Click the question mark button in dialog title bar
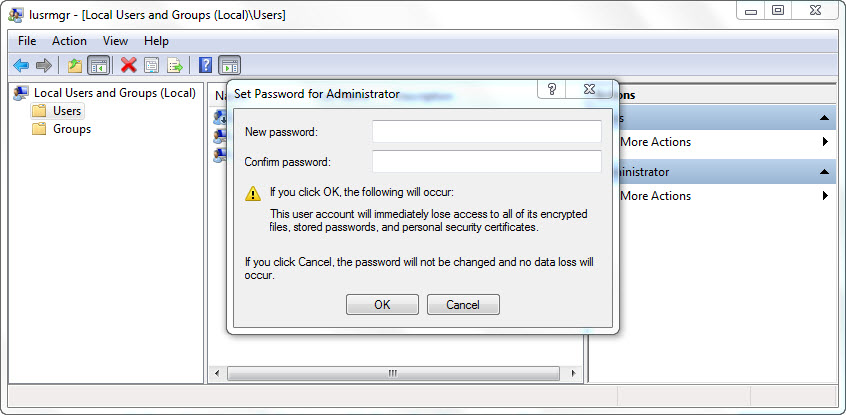This screenshot has height=415, width=846. 552,90
